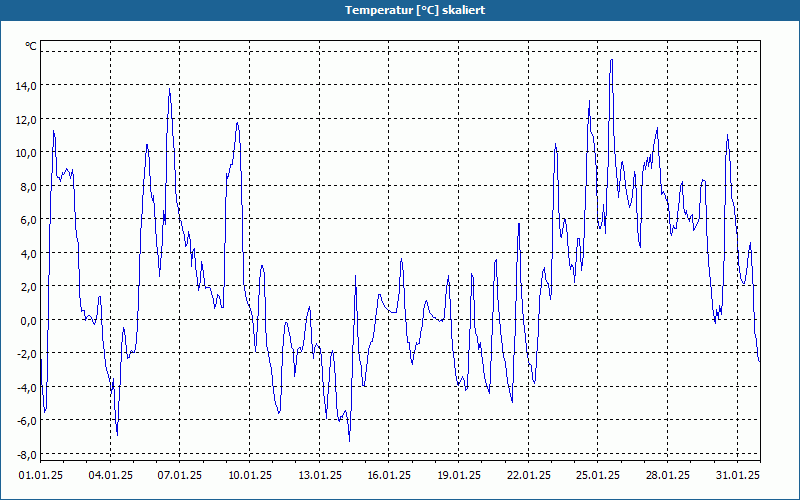This screenshot has height=500, width=800.
Task: Click the 6,0 y-axis label
Action: pos(28,219)
